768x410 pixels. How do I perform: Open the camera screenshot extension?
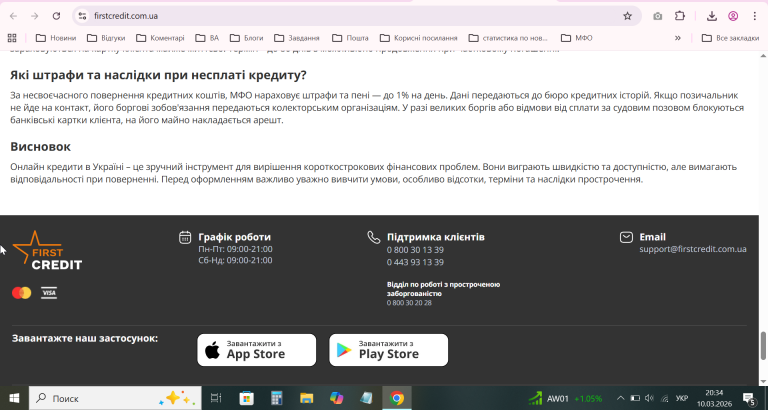click(657, 16)
